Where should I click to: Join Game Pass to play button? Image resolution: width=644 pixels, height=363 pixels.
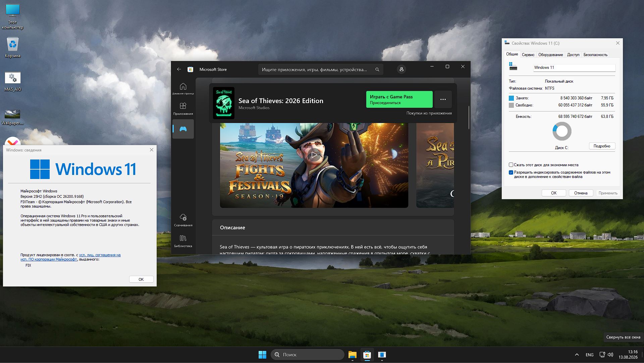[399, 99]
